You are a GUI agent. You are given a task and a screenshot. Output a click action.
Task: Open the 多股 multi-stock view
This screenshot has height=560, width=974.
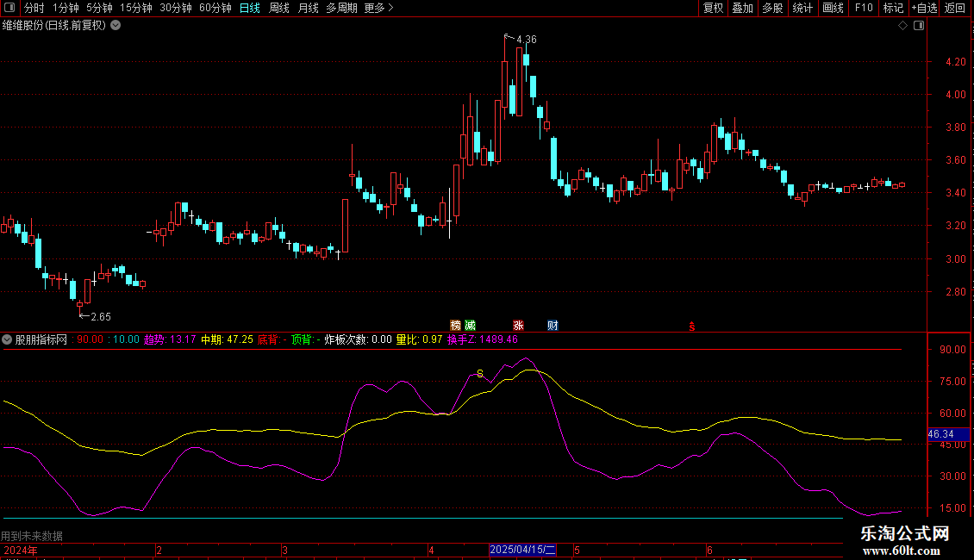772,8
